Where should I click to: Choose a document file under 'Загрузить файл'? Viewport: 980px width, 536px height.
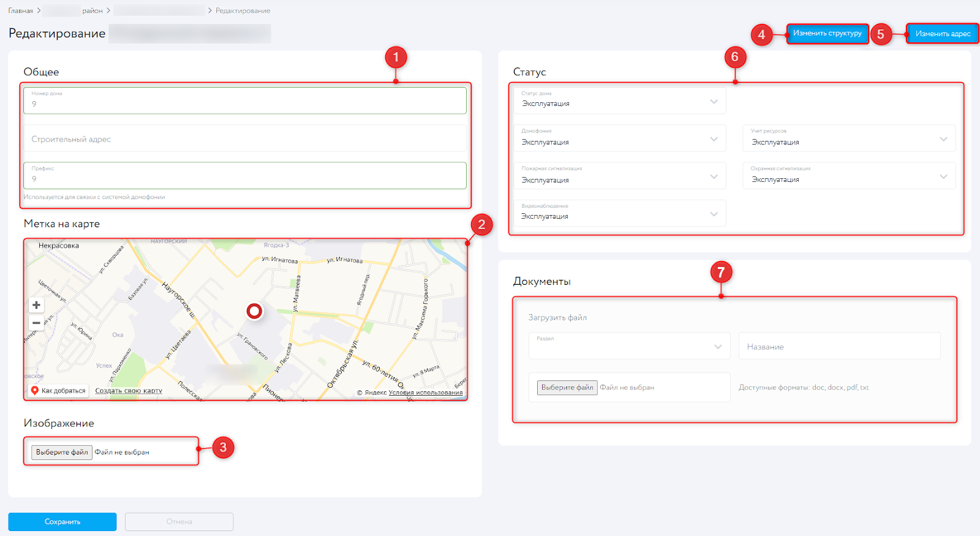coord(567,387)
